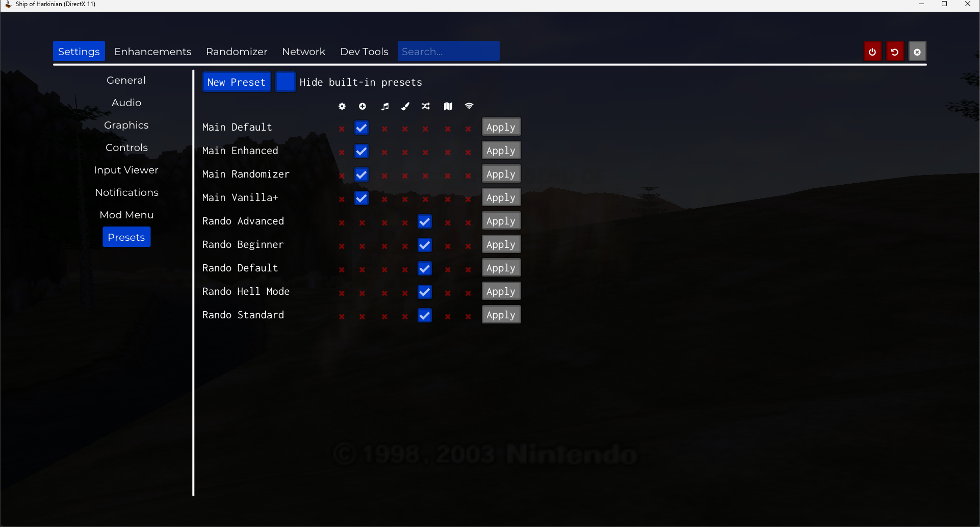Image resolution: width=980 pixels, height=527 pixels.
Task: Open the Graphics settings section
Action: click(x=126, y=125)
